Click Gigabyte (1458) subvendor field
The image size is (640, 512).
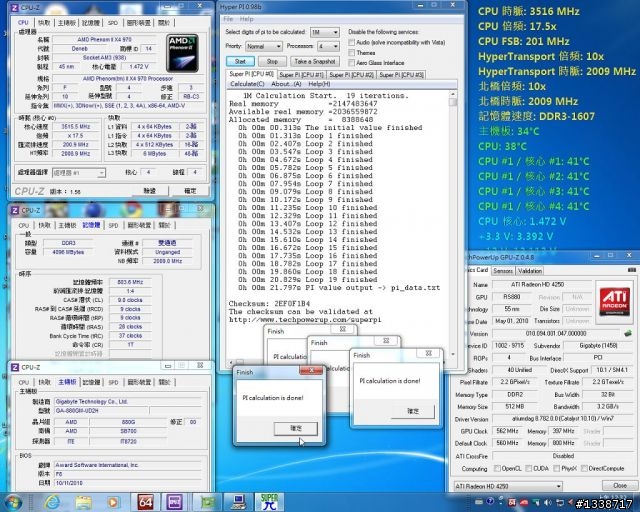(x=598, y=345)
